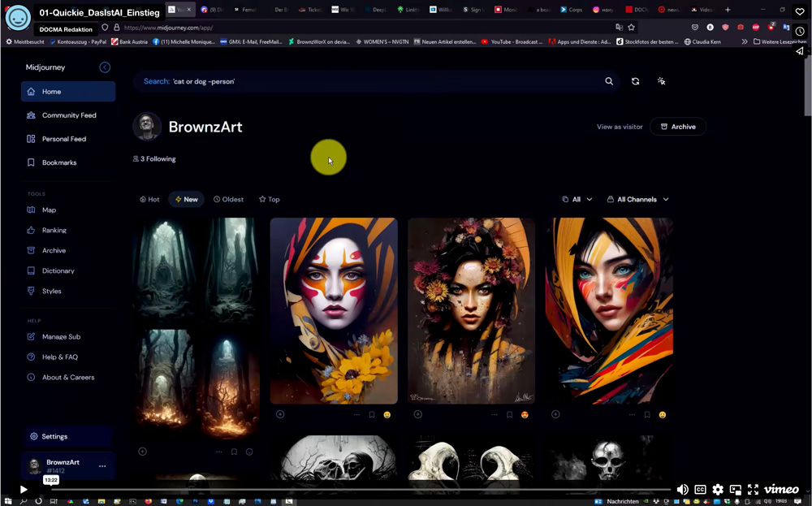Click the plus icon under the flower-hair portrait

pos(418,414)
